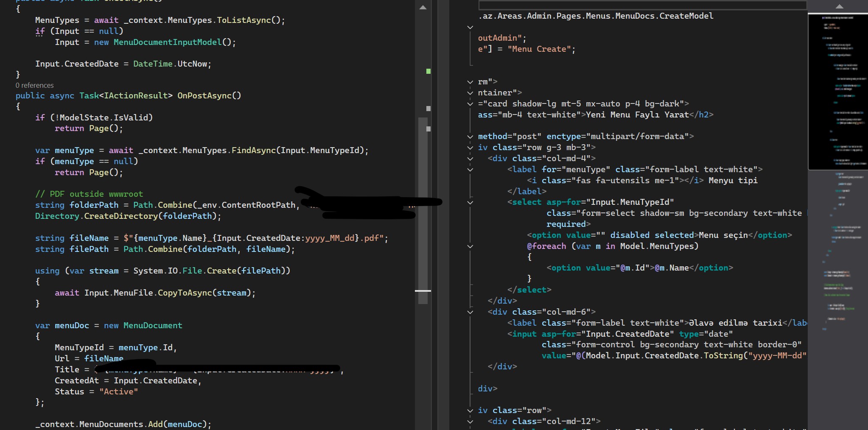Open the "0 references" CodeLens link
The width and height of the screenshot is (868, 430).
(x=35, y=85)
